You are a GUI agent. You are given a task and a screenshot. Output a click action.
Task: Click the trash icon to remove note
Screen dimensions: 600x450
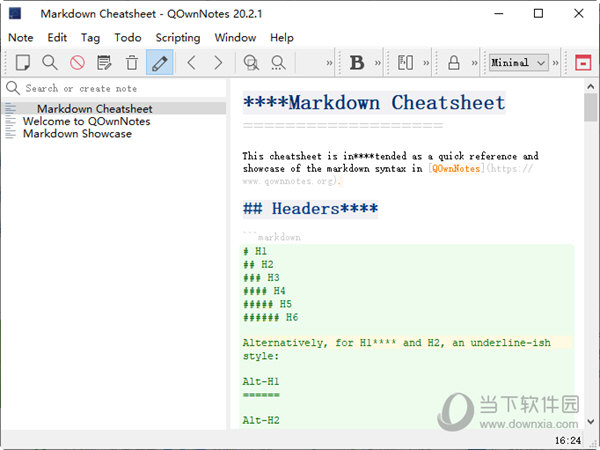[x=132, y=62]
